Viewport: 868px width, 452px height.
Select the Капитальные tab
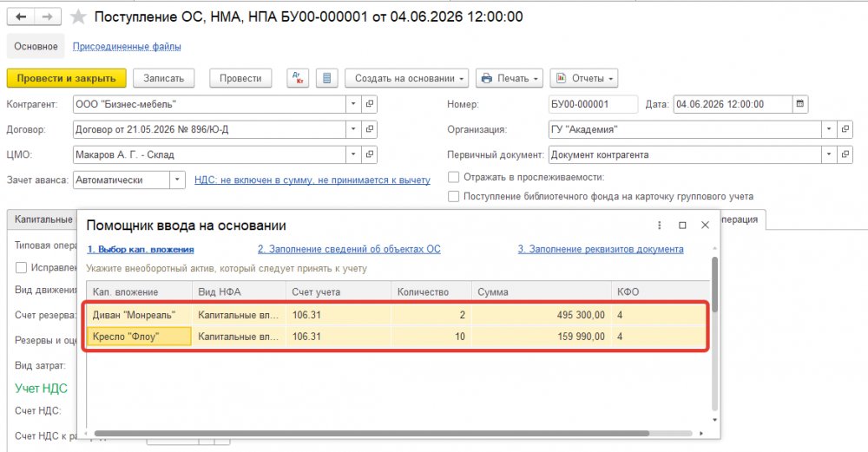[x=43, y=219]
